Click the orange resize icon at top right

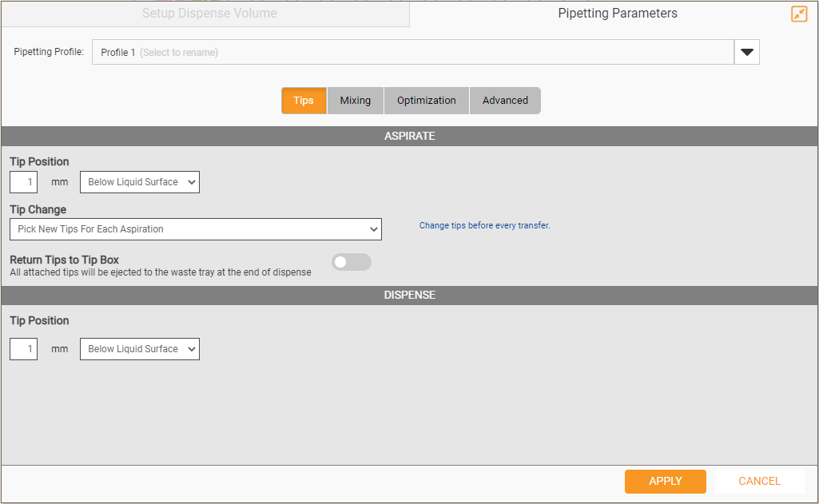[x=799, y=14]
